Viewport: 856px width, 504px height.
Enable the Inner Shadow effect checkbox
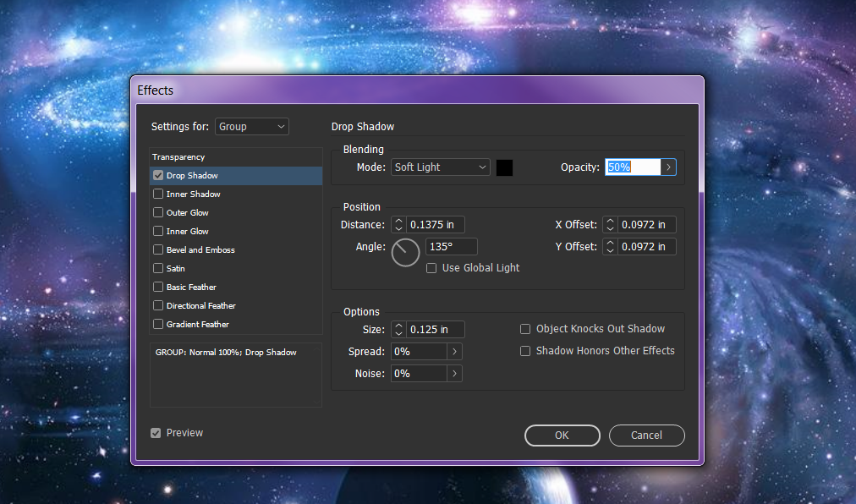coord(158,194)
